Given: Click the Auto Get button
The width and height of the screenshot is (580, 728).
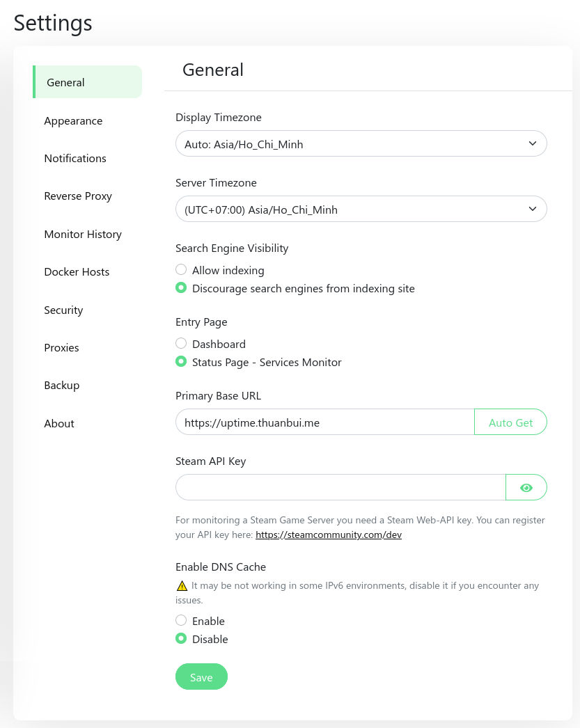Looking at the screenshot, I should pyautogui.click(x=510, y=422).
